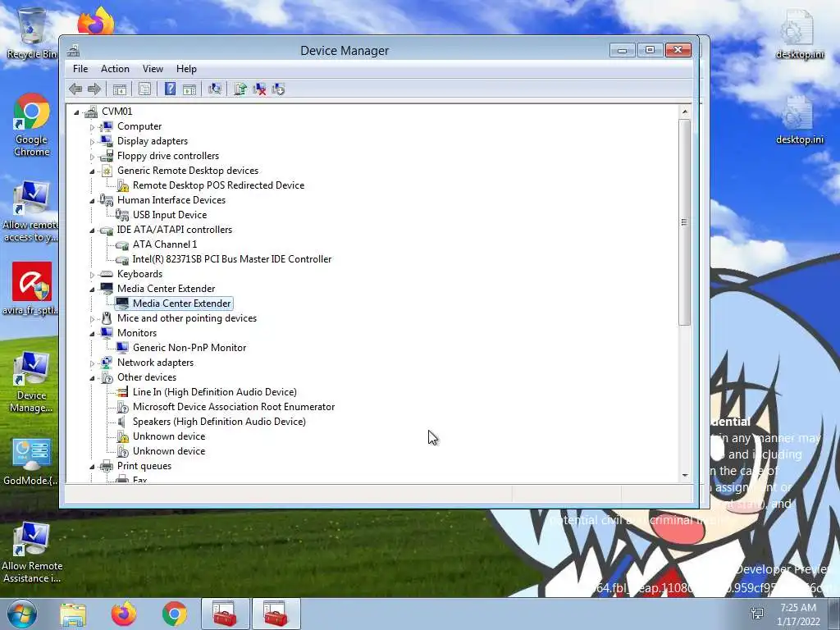Select the Monitors category label
840x630 pixels.
137,333
